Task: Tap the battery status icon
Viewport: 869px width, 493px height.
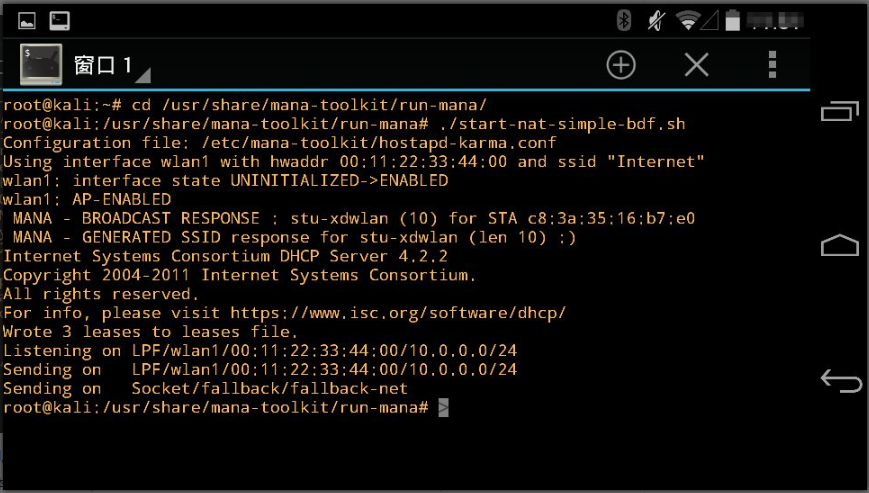Action: click(x=733, y=20)
